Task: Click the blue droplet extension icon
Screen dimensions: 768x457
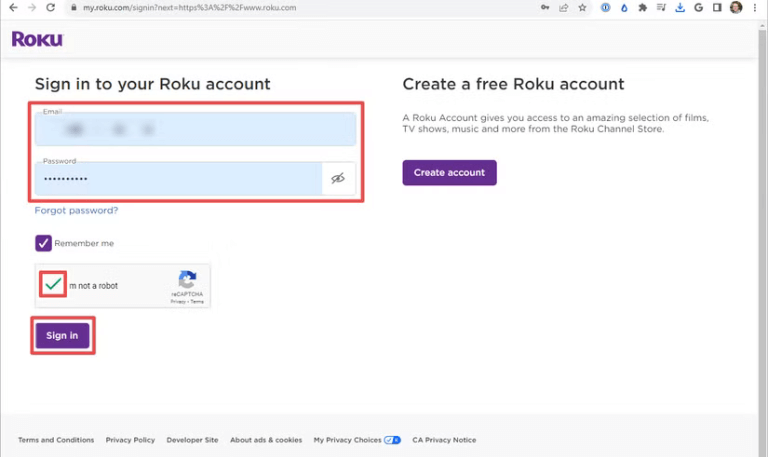Action: pyautogui.click(x=624, y=8)
